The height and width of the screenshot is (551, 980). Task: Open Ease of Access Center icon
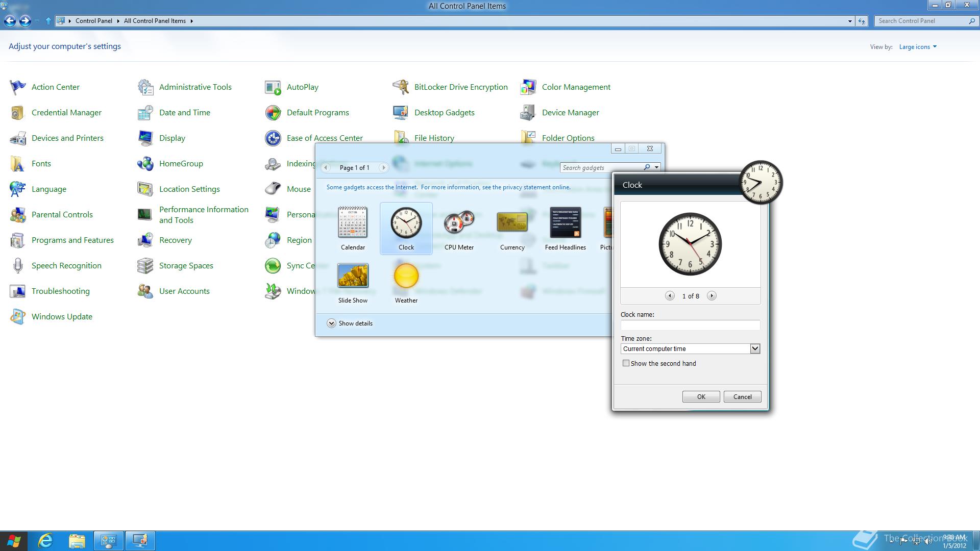273,138
